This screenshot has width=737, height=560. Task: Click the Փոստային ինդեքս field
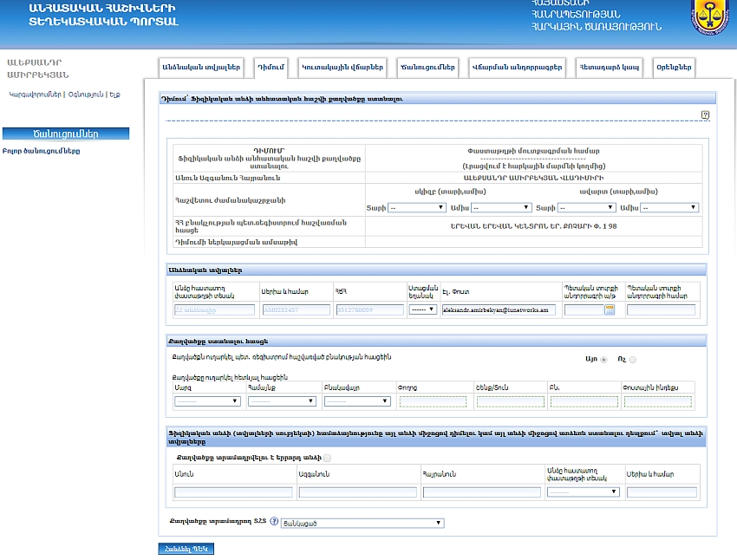(658, 401)
